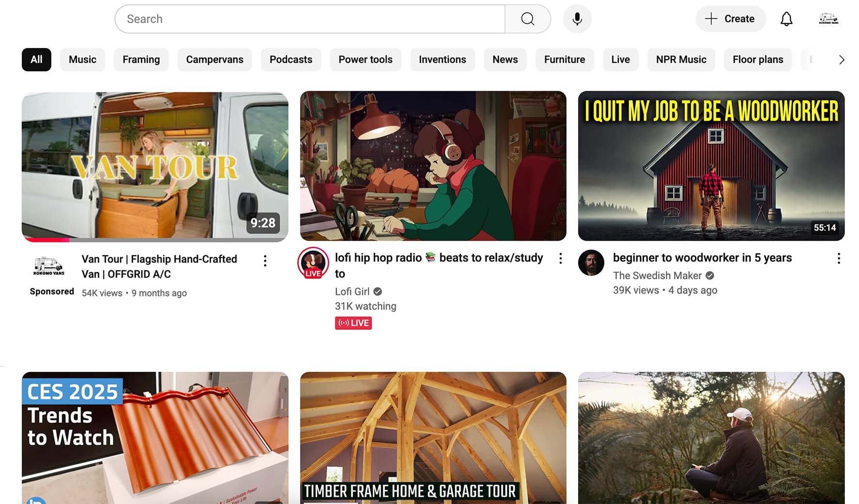Open more options for lofi hip hop radio

(x=560, y=259)
